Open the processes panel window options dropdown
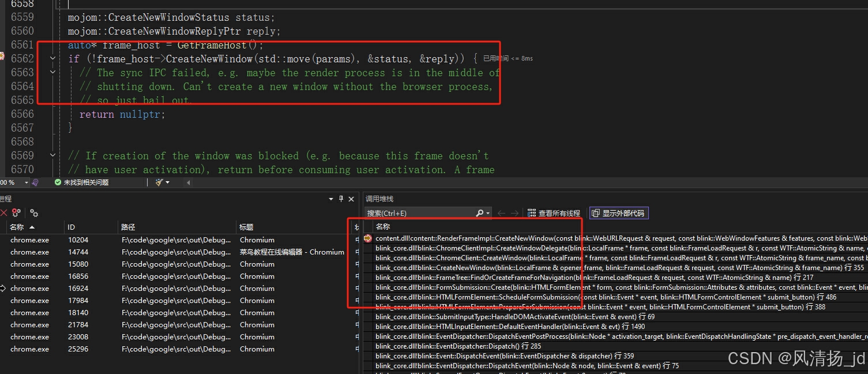868x374 pixels. pyautogui.click(x=331, y=199)
